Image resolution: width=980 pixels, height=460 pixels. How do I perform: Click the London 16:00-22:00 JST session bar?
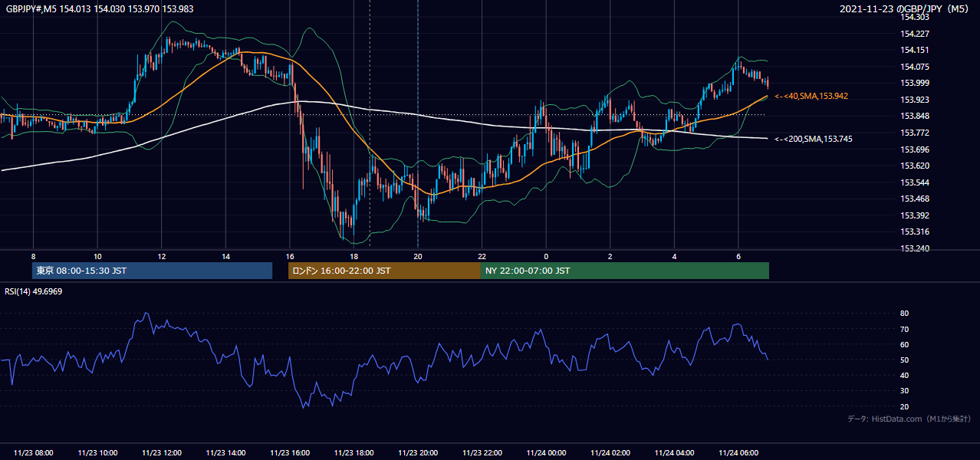(384, 271)
